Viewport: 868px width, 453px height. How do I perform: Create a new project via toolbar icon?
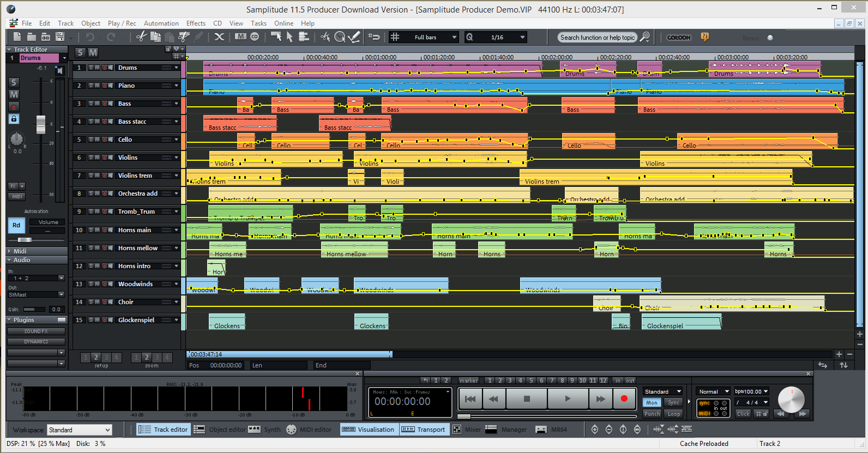tap(17, 37)
